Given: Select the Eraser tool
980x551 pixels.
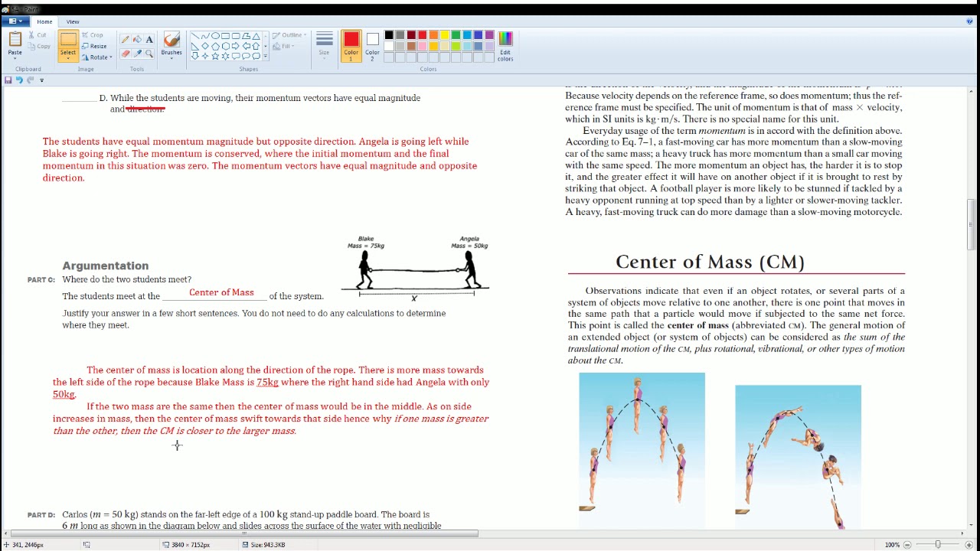Looking at the screenshot, I should 125,54.
